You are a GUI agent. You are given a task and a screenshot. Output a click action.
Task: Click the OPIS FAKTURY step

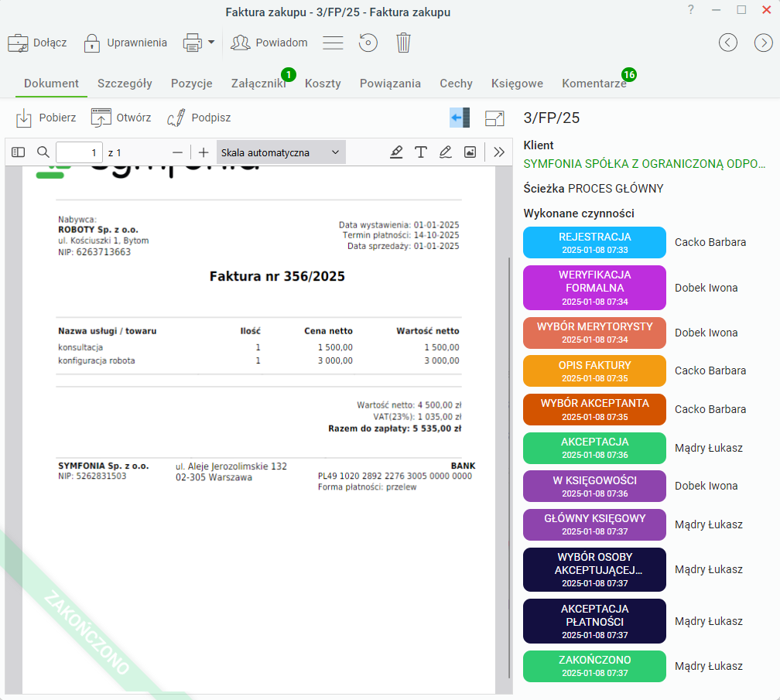[x=594, y=370]
